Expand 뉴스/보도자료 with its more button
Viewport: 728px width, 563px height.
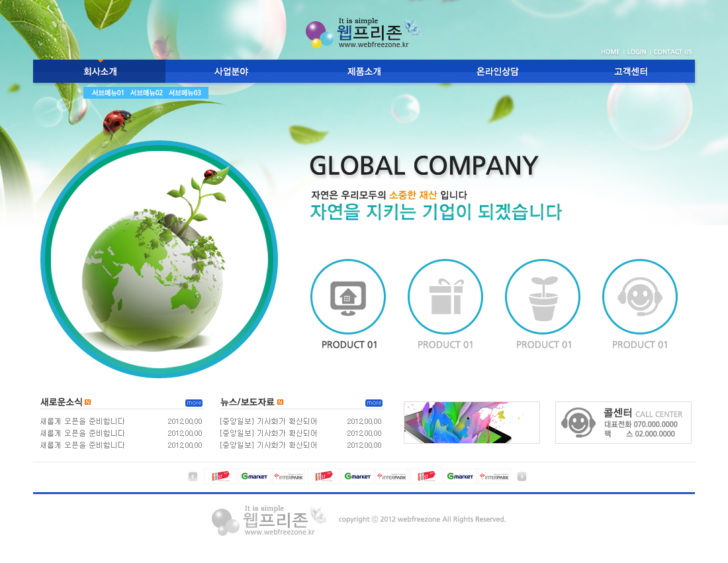(x=374, y=403)
